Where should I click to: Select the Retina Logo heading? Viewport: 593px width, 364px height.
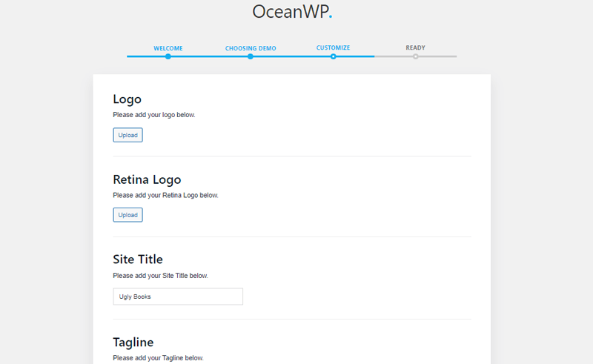pyautogui.click(x=147, y=179)
